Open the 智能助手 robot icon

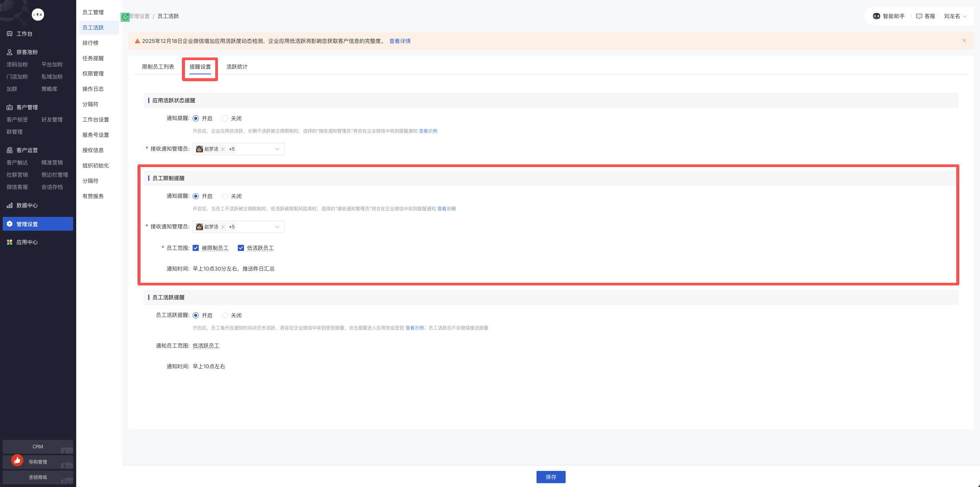876,16
